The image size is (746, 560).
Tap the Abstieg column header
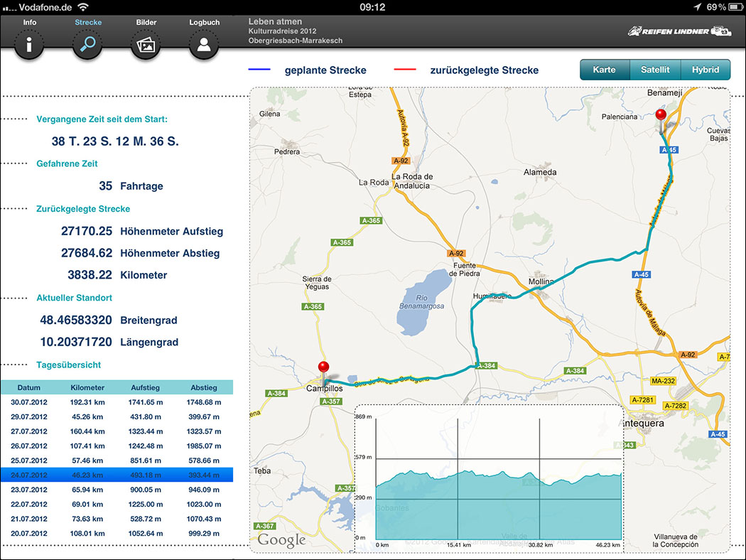coord(204,387)
